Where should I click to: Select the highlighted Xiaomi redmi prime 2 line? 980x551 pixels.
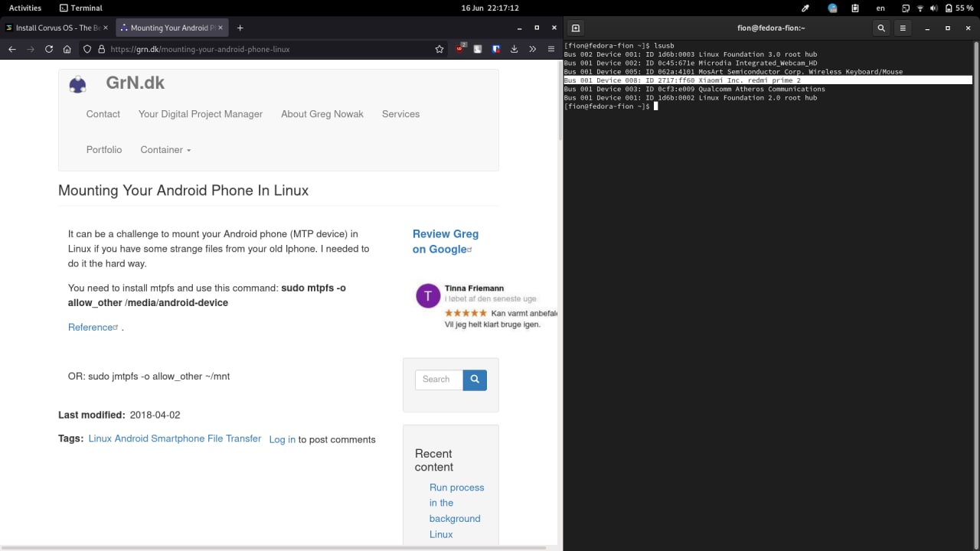pyautogui.click(x=768, y=80)
